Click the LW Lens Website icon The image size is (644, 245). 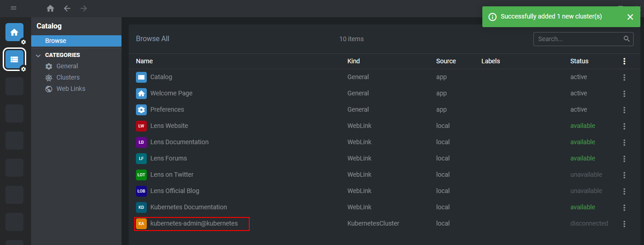(x=141, y=126)
